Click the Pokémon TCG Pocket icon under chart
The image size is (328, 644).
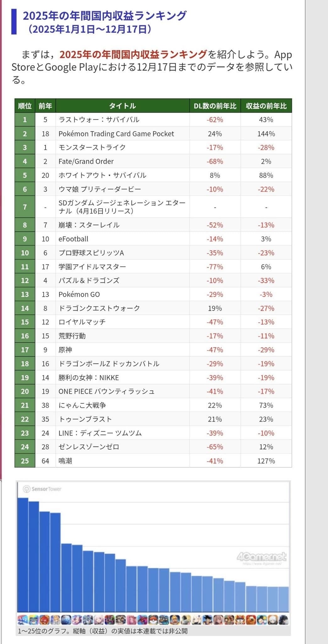pyautogui.click(x=34, y=619)
